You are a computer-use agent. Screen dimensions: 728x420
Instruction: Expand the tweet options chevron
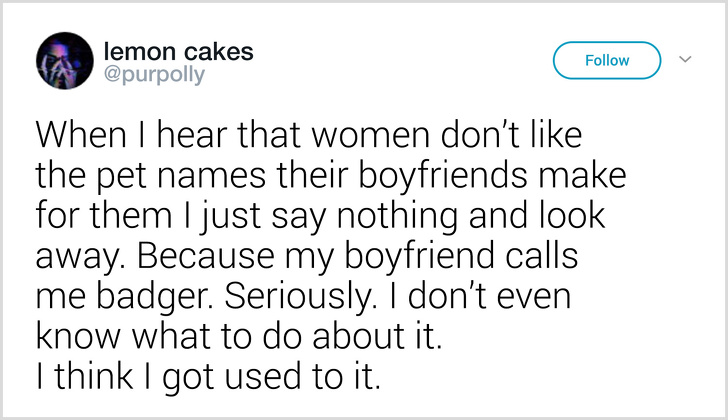(685, 59)
